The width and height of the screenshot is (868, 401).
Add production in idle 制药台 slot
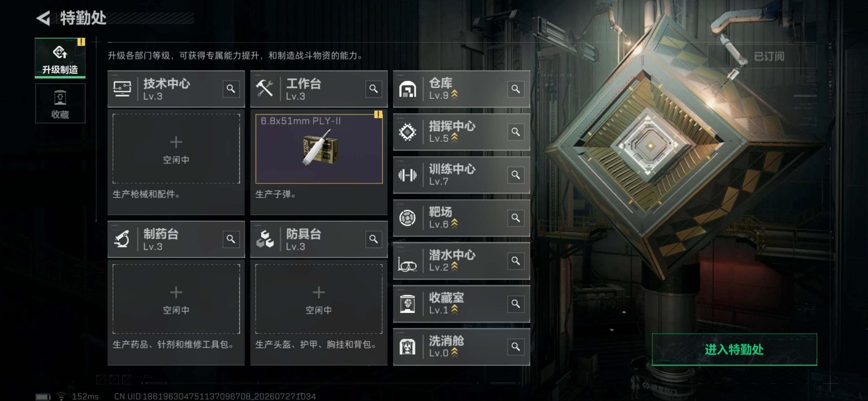coord(176,299)
